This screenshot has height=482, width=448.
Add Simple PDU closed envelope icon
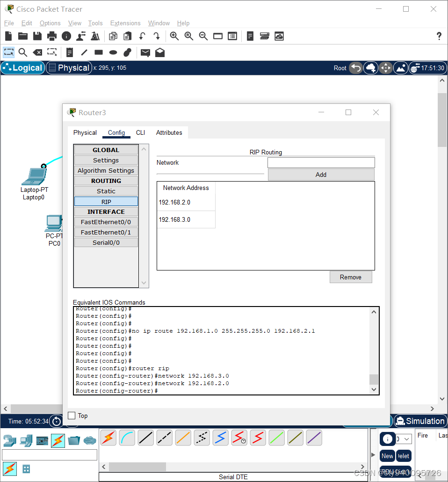[x=145, y=52]
